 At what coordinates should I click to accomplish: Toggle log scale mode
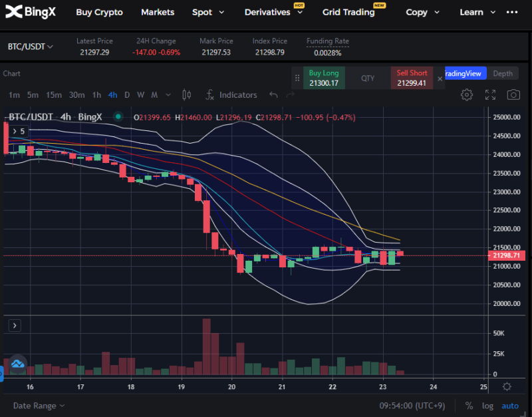pyautogui.click(x=487, y=406)
